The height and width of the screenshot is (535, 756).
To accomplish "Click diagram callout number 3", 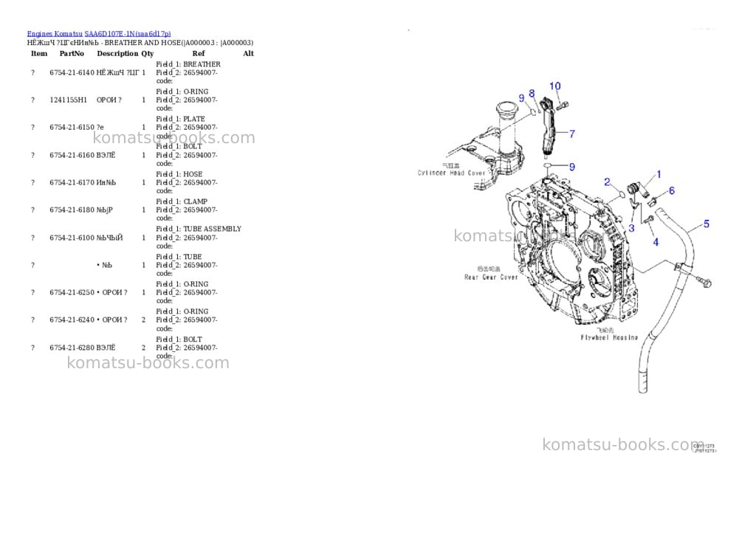I will click(x=631, y=228).
